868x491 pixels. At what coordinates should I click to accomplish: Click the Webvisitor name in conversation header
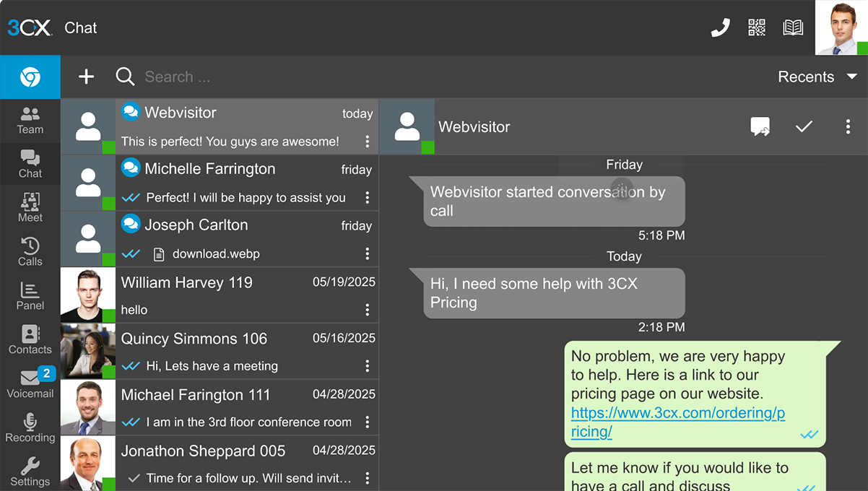coord(474,127)
